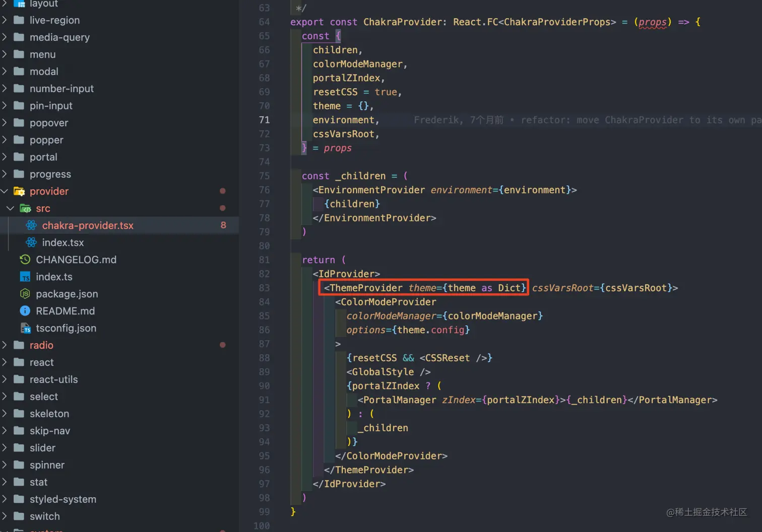Click the TypeScript icon beside index.ts
This screenshot has width=762, height=532.
25,277
